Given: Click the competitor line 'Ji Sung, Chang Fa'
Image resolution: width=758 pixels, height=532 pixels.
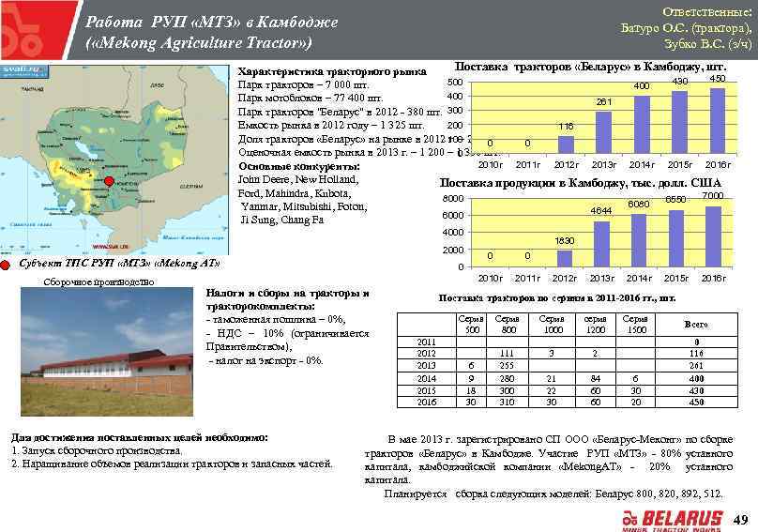Looking at the screenshot, I should [x=282, y=220].
